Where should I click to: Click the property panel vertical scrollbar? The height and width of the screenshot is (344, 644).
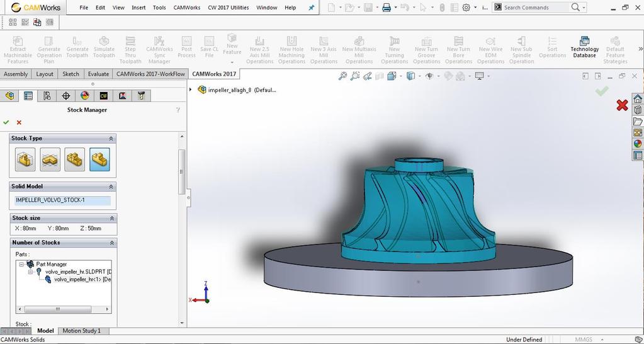(x=181, y=172)
